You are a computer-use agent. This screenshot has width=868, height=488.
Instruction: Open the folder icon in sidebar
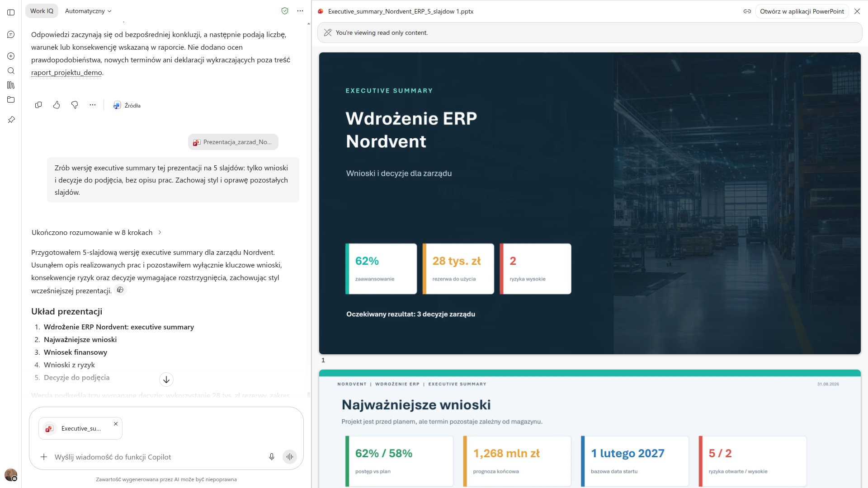(11, 99)
